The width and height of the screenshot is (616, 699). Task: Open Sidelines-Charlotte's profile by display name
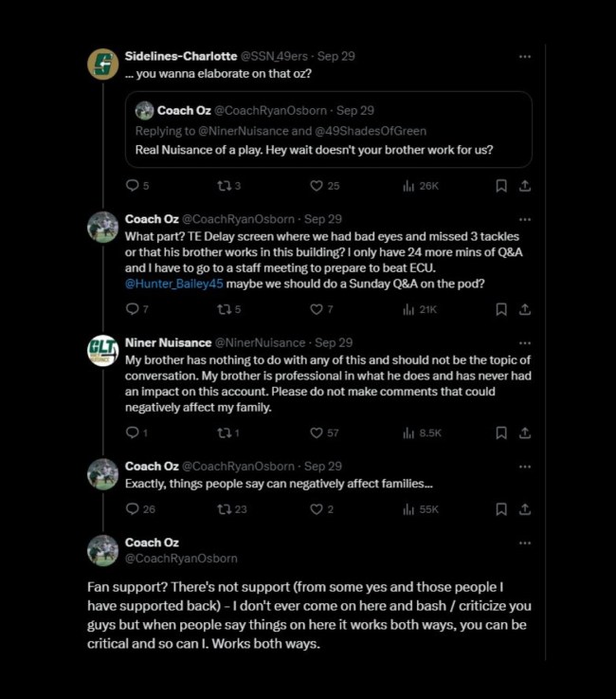pos(181,56)
